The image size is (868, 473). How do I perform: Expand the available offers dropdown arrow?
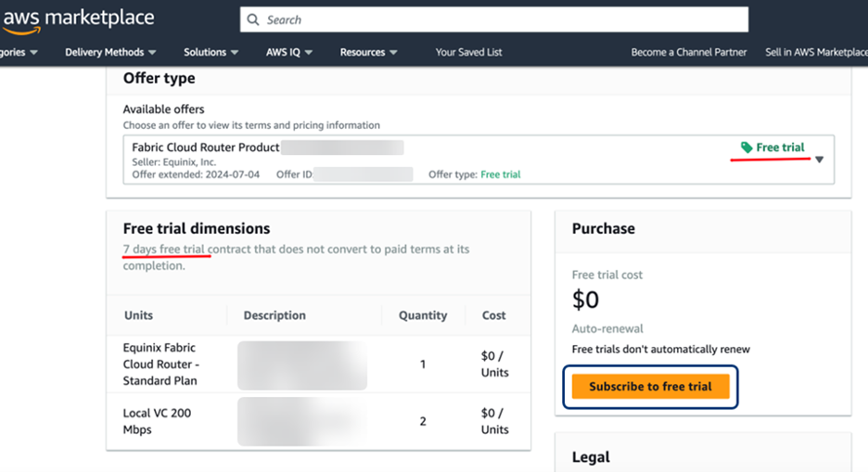(819, 160)
